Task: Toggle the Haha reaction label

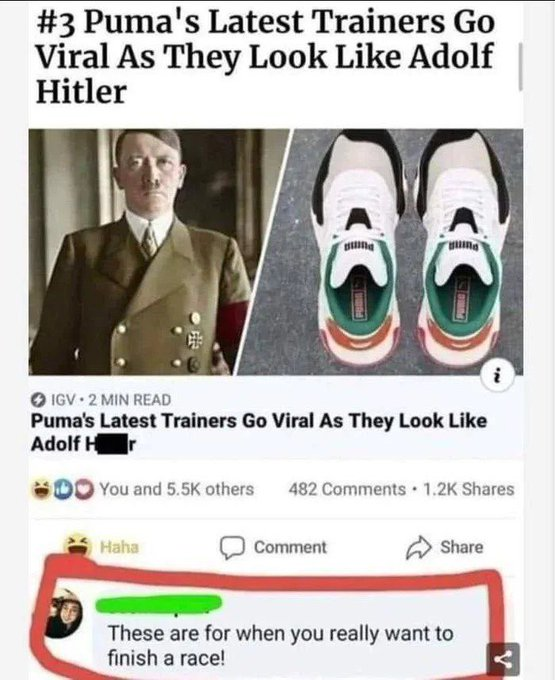Action: (x=120, y=547)
